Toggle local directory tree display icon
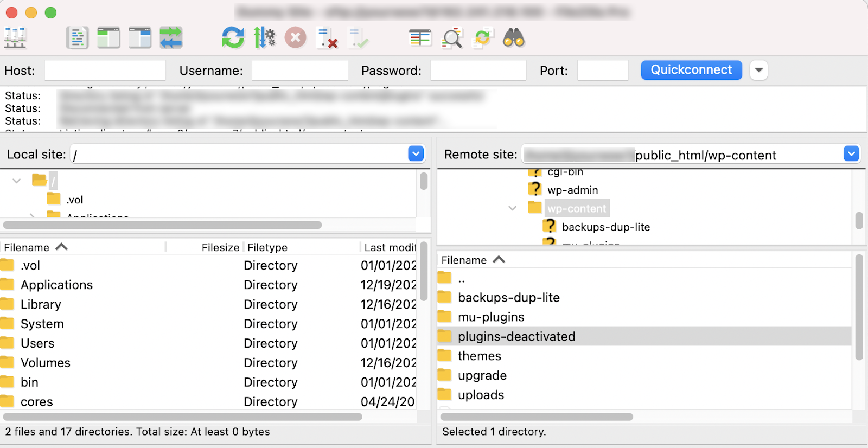The height and width of the screenshot is (448, 868). (108, 38)
